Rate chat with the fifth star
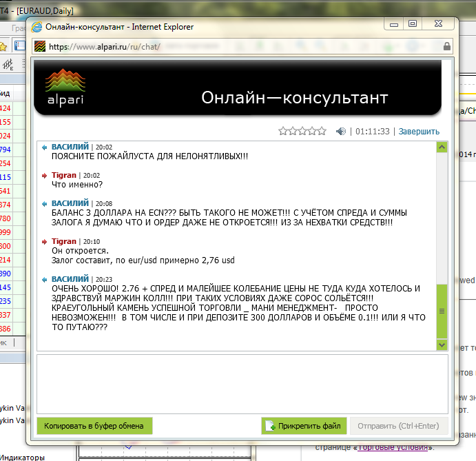Image resolution: width=476 pixels, height=461 pixels. tap(322, 131)
